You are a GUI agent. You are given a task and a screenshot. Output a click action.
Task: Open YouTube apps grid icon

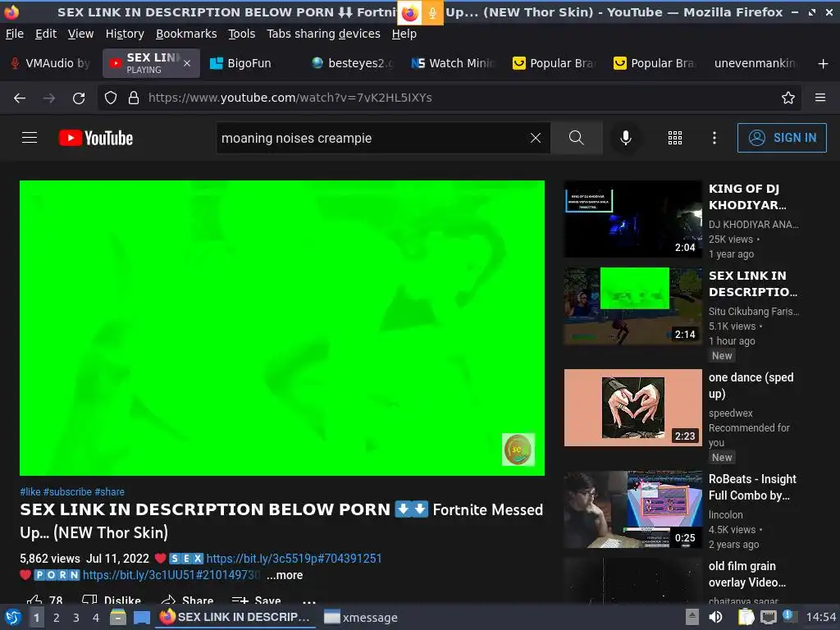675,138
